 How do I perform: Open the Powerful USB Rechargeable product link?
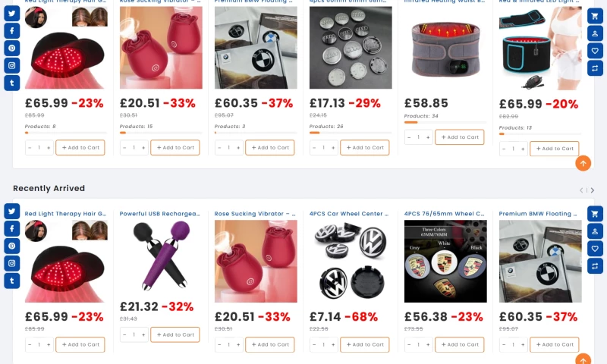159,214
